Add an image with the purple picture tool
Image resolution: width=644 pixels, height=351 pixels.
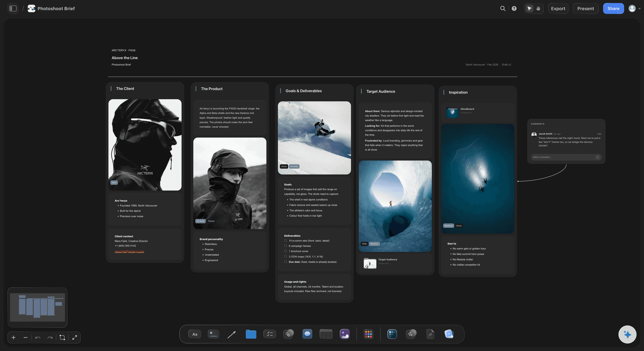345,334
